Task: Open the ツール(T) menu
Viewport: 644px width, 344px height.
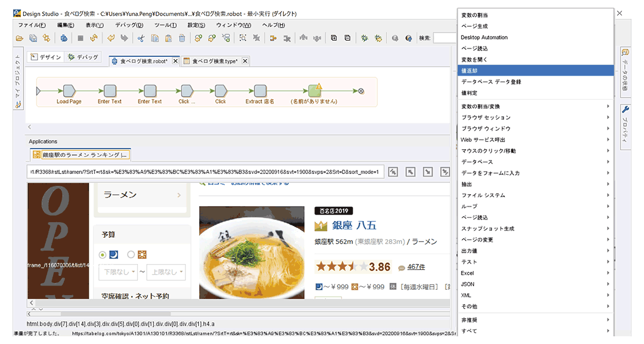Action: tap(165, 25)
